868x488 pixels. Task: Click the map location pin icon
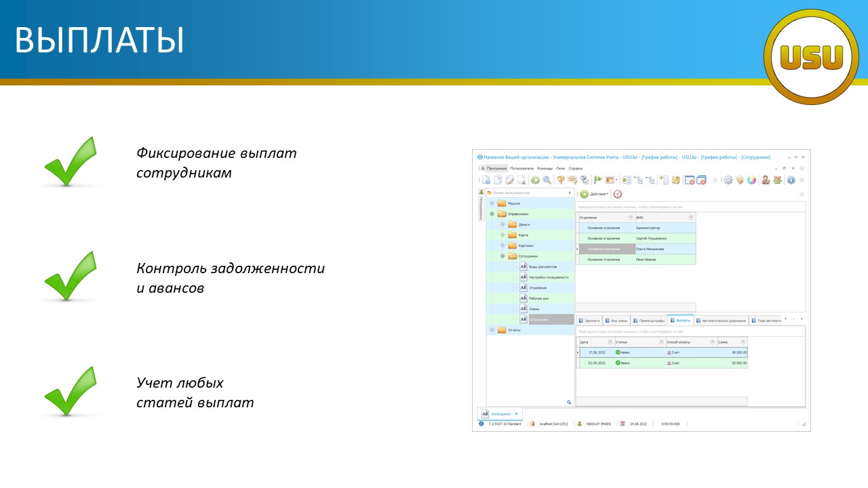[x=740, y=180]
